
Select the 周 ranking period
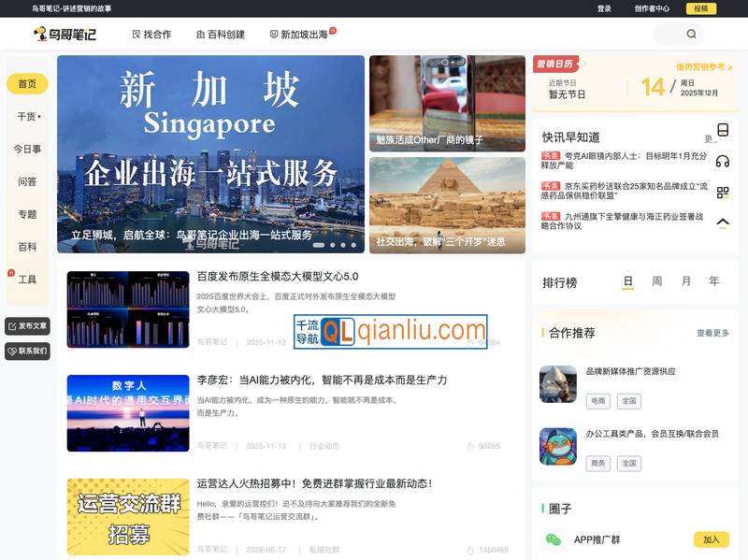point(657,281)
